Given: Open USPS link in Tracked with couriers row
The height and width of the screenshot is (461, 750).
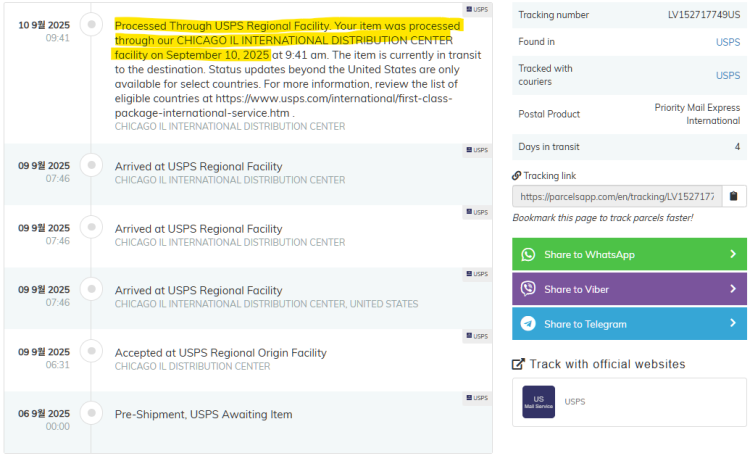Looking at the screenshot, I should point(728,76).
